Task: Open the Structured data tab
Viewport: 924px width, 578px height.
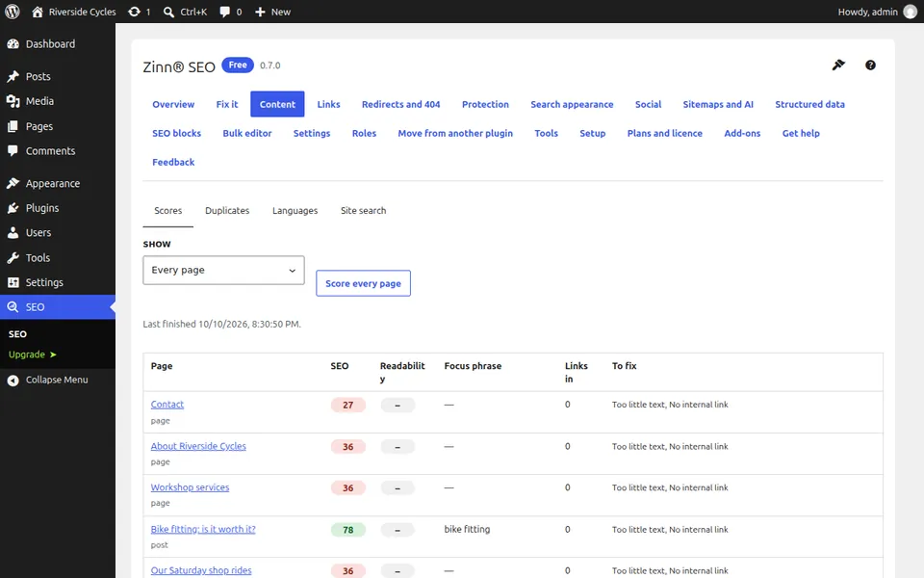Action: [x=809, y=104]
